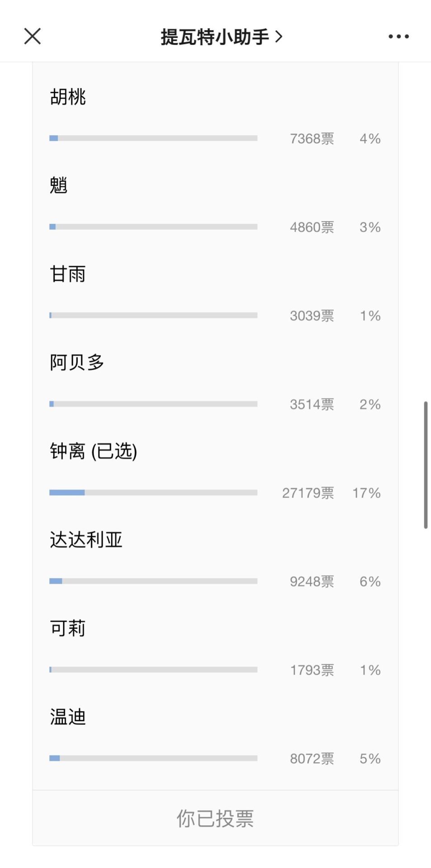Click the 钟离 (已选) selected option
This screenshot has width=431, height=868.
coord(94,451)
